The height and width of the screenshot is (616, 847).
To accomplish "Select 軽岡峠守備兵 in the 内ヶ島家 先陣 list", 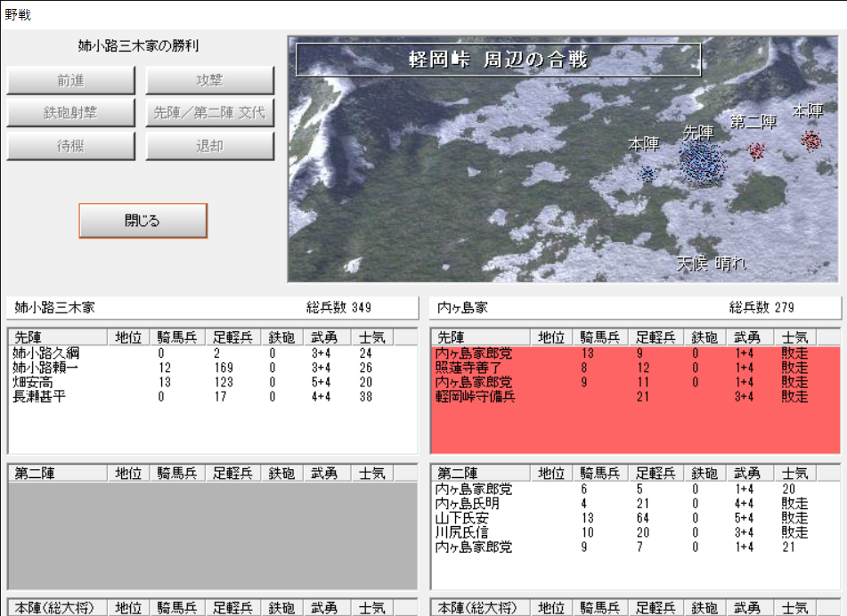I will (x=475, y=396).
